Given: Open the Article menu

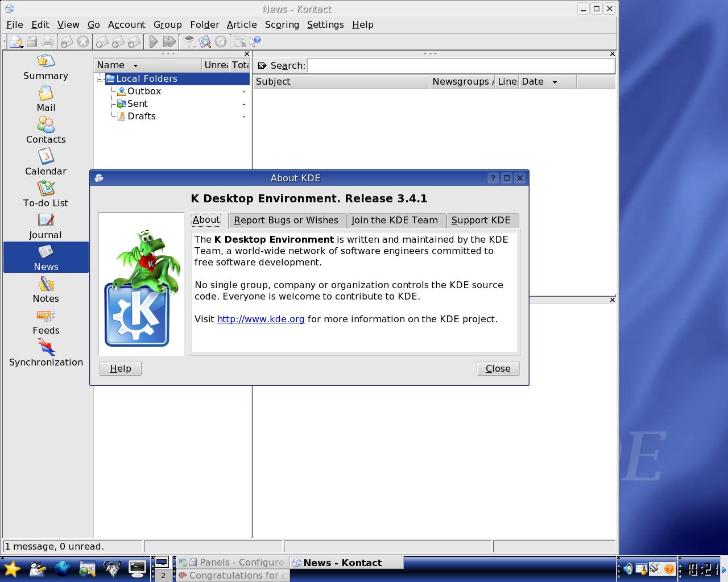Looking at the screenshot, I should point(241,24).
